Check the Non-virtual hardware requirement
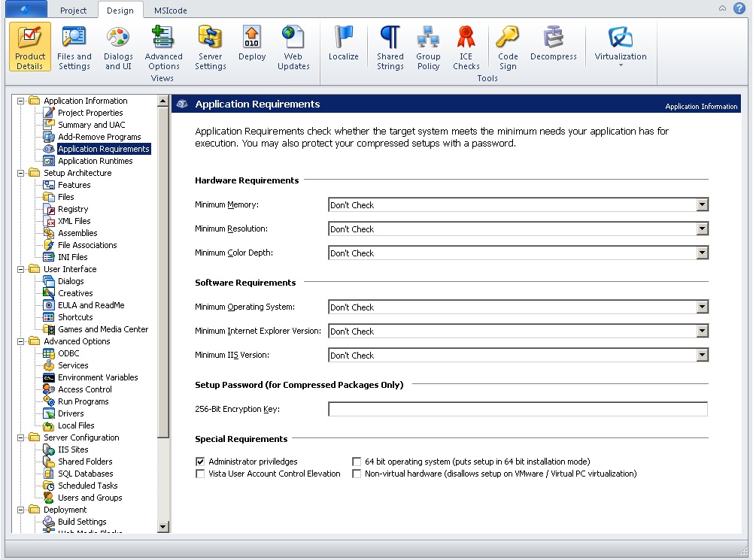753x560 pixels. [357, 474]
